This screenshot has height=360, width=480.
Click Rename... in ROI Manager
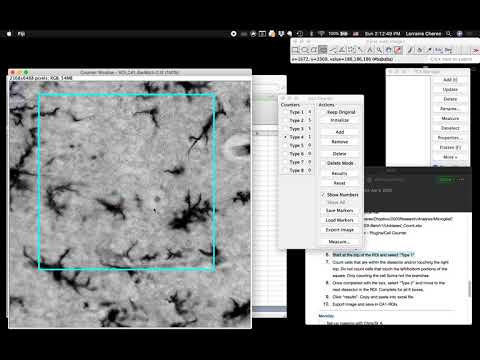pos(450,109)
